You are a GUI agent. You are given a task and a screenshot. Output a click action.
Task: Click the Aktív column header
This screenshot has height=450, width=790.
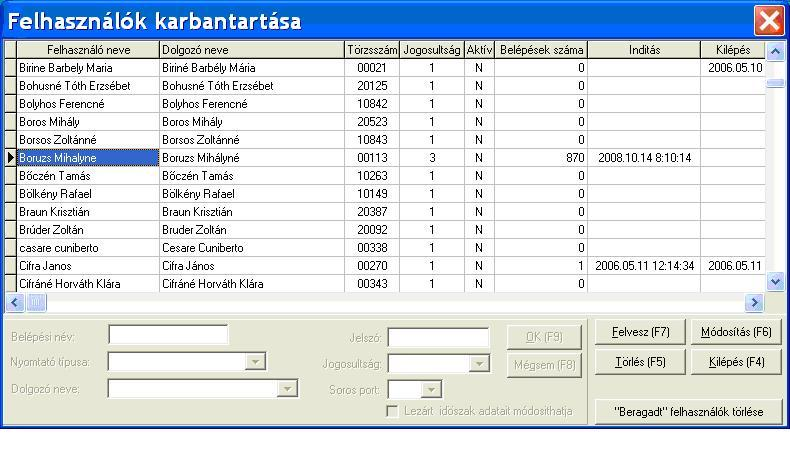click(479, 50)
